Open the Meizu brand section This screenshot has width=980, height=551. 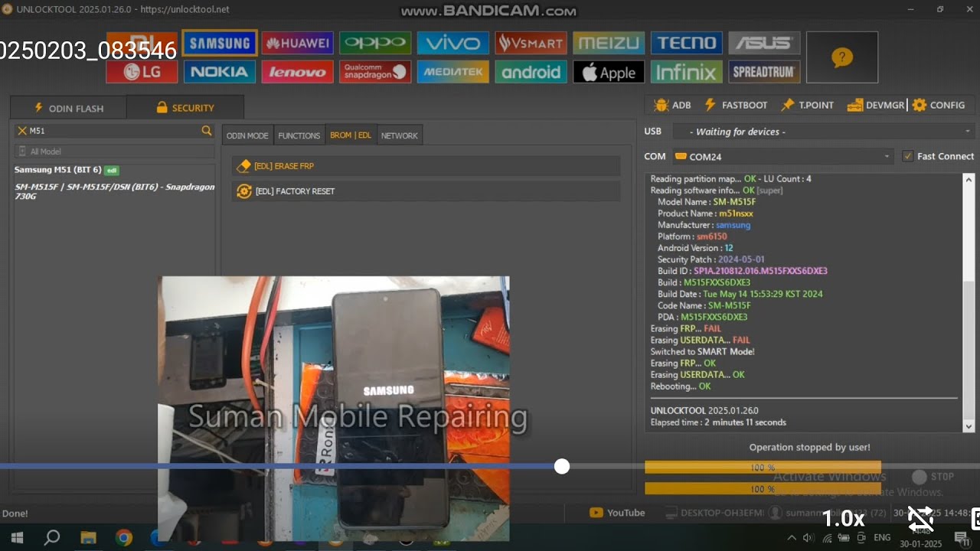[609, 43]
